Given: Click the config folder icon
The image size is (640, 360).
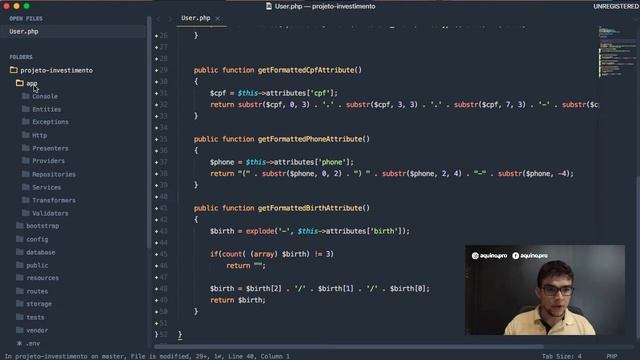Looking at the screenshot, I should pos(20,239).
